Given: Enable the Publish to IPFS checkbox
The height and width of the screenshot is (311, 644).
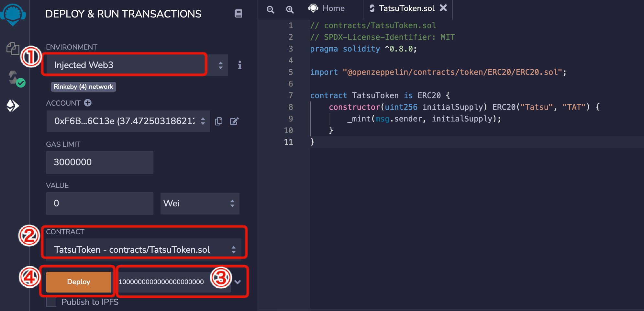Looking at the screenshot, I should [x=51, y=302].
